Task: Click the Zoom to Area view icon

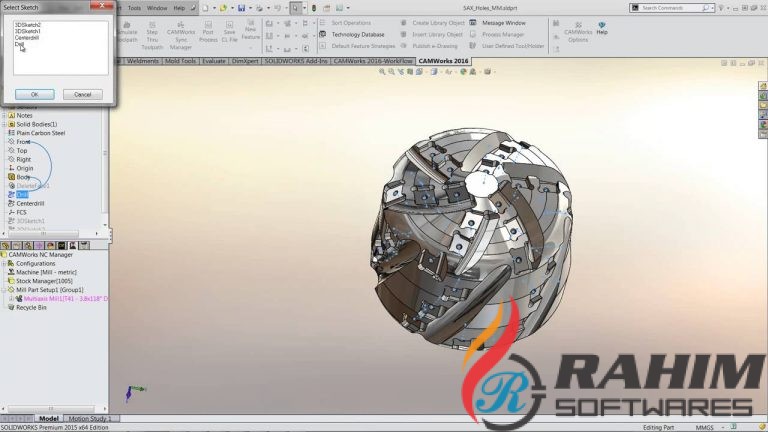Action: pos(391,72)
